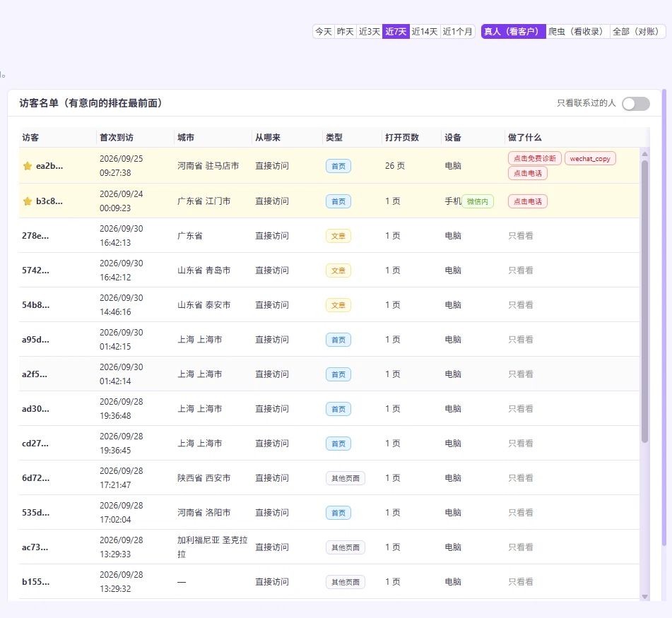Click the star icon beside visitor b3c8...
The height and width of the screenshot is (618, 672).
(x=28, y=201)
